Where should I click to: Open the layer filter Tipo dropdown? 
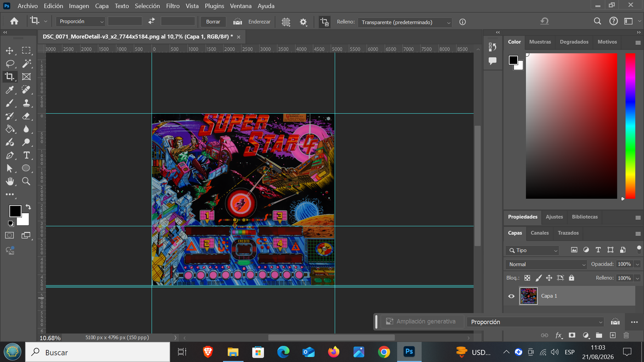tap(532, 250)
